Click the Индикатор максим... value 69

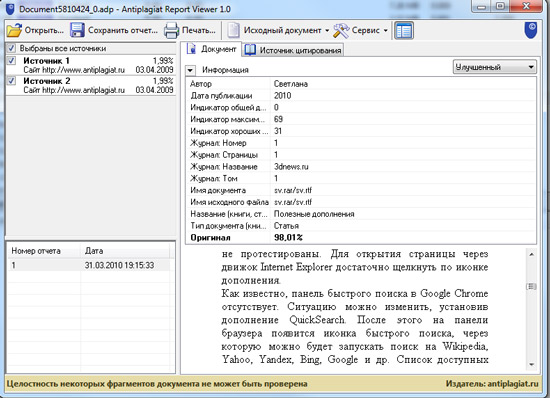tap(279, 119)
